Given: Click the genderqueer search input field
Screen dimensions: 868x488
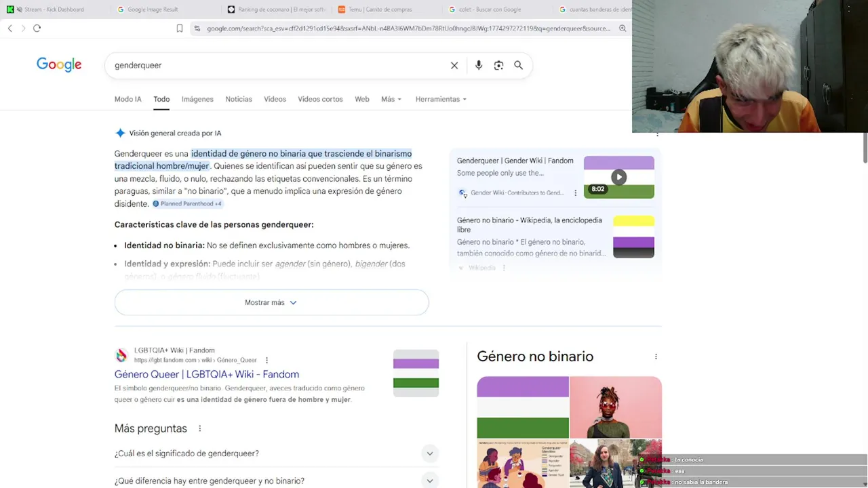Looking at the screenshot, I should (x=278, y=66).
